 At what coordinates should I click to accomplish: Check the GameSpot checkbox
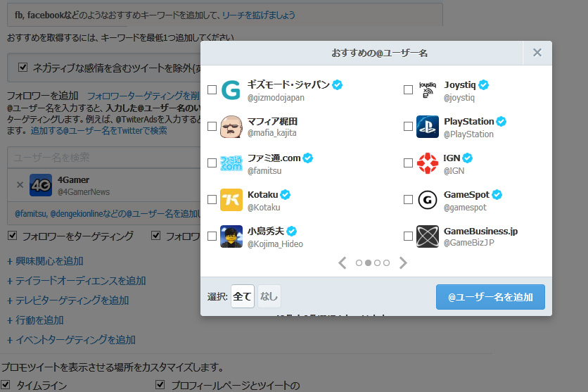click(408, 199)
